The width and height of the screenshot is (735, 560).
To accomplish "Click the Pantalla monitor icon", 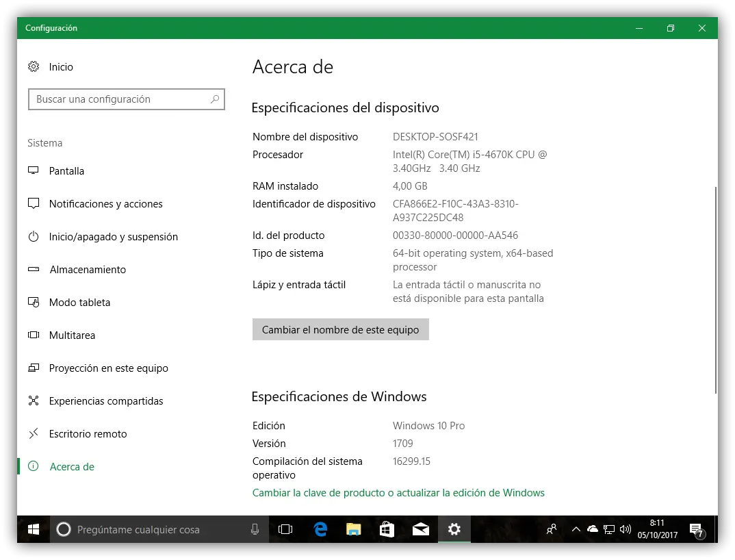I will point(34,170).
